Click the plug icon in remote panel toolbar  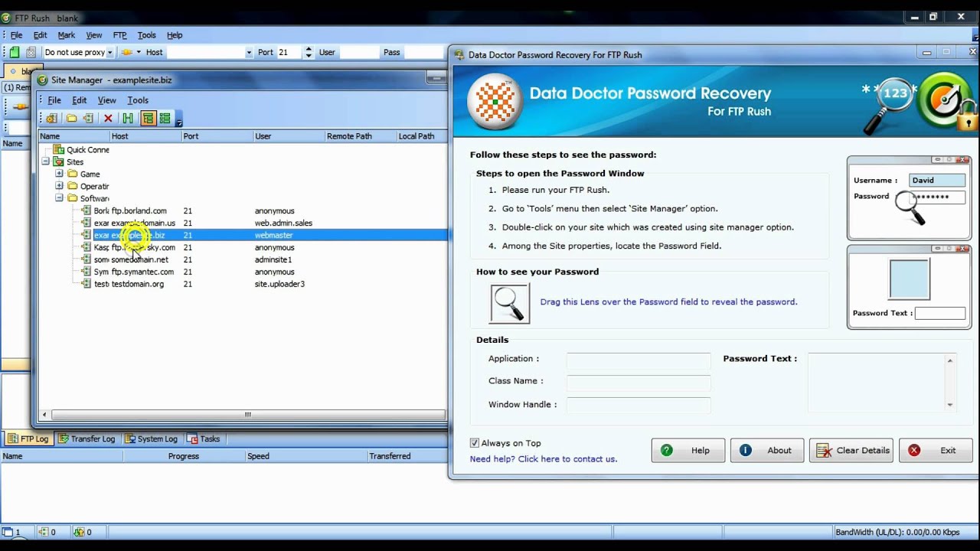pyautogui.click(x=21, y=106)
